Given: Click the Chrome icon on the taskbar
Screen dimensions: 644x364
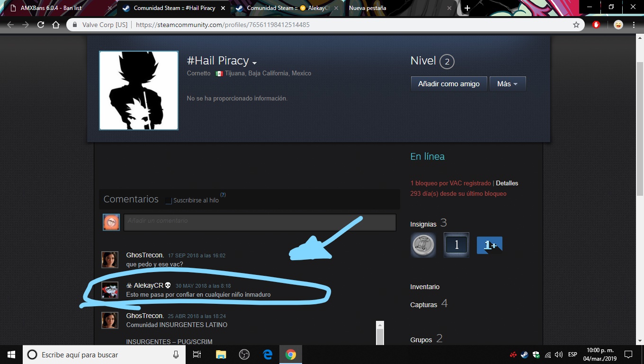Looking at the screenshot, I should (290, 355).
